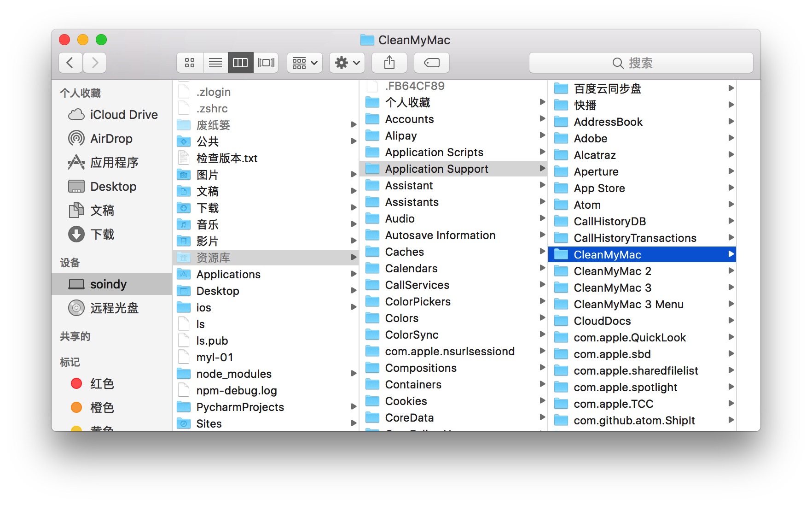Open the Alipay folder
Viewport: 812px width, 505px height.
click(x=454, y=136)
